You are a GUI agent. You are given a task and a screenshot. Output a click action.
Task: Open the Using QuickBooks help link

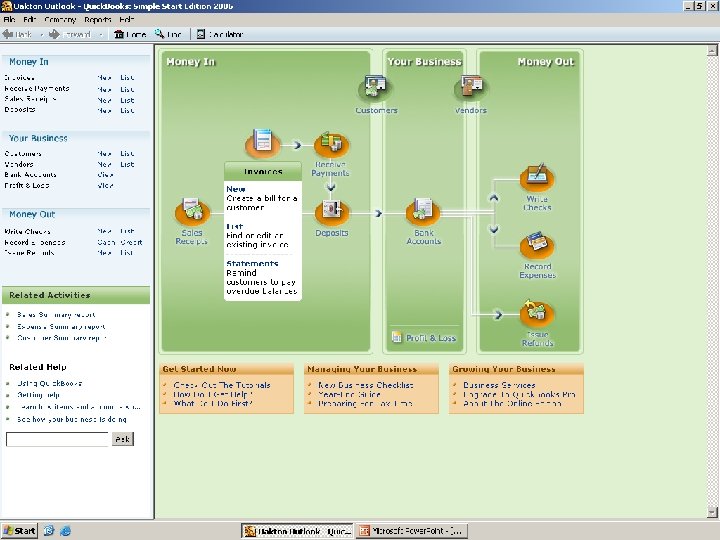(50, 383)
